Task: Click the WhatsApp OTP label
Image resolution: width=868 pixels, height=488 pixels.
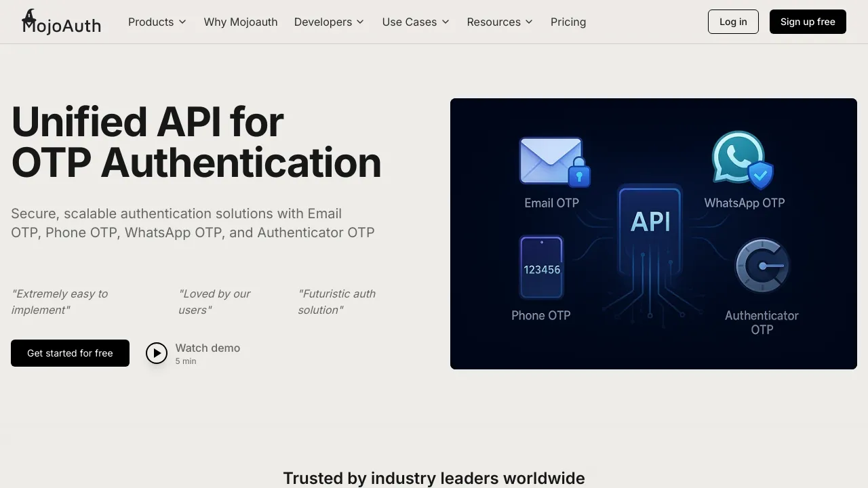Action: pyautogui.click(x=745, y=203)
